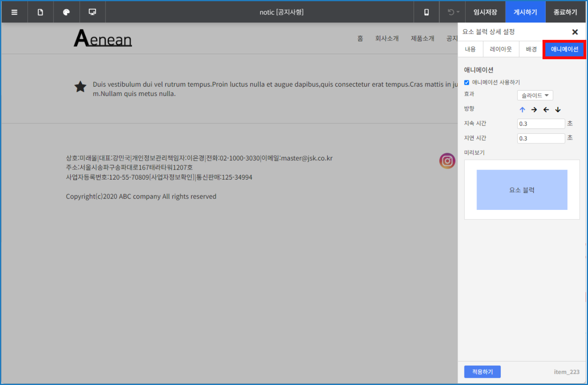Open the palette design icon
Image resolution: width=588 pixels, height=385 pixels.
coord(66,12)
